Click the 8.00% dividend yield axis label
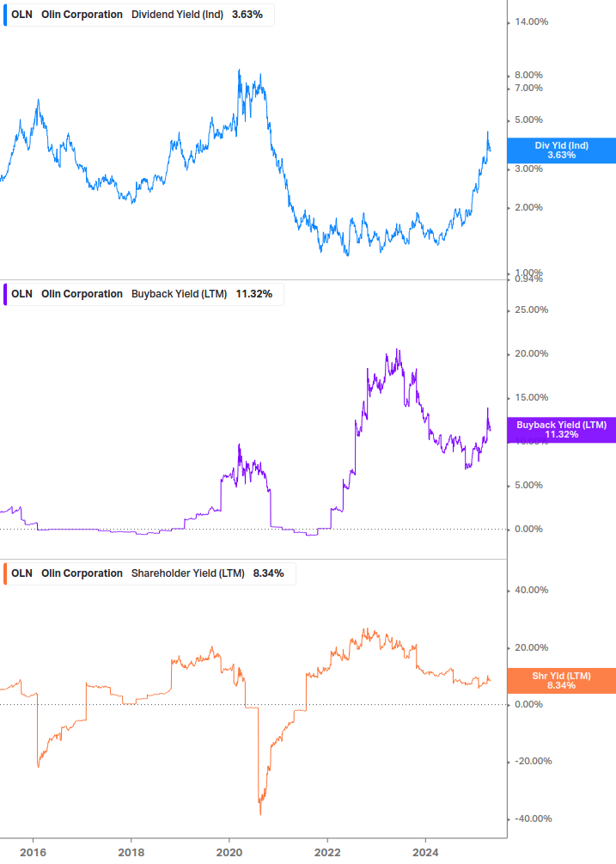The image size is (616, 864). point(528,75)
